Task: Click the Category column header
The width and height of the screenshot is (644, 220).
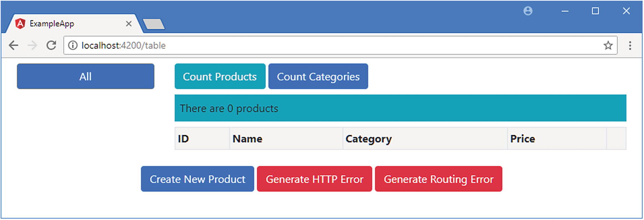Action: tap(368, 139)
